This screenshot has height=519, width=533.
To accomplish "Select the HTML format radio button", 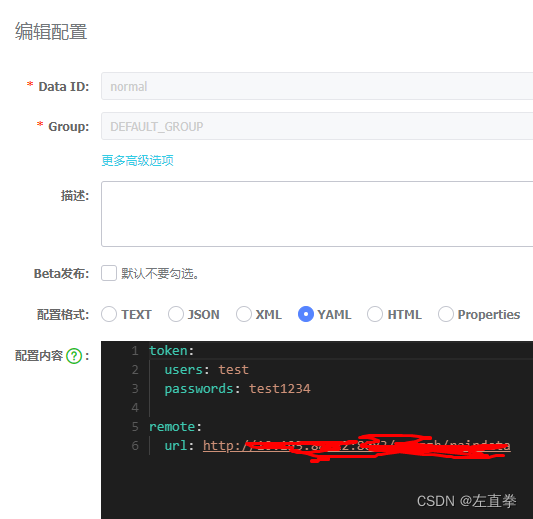I will (x=375, y=314).
